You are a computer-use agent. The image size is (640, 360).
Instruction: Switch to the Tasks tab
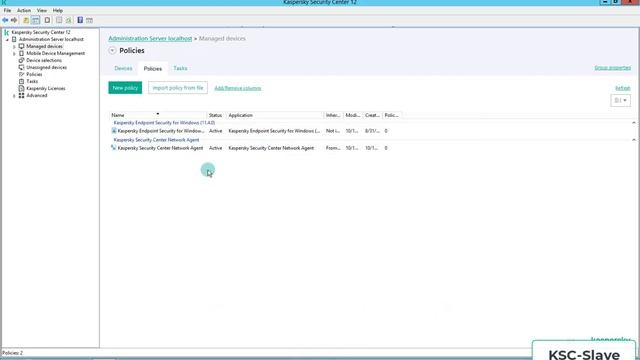click(x=180, y=68)
